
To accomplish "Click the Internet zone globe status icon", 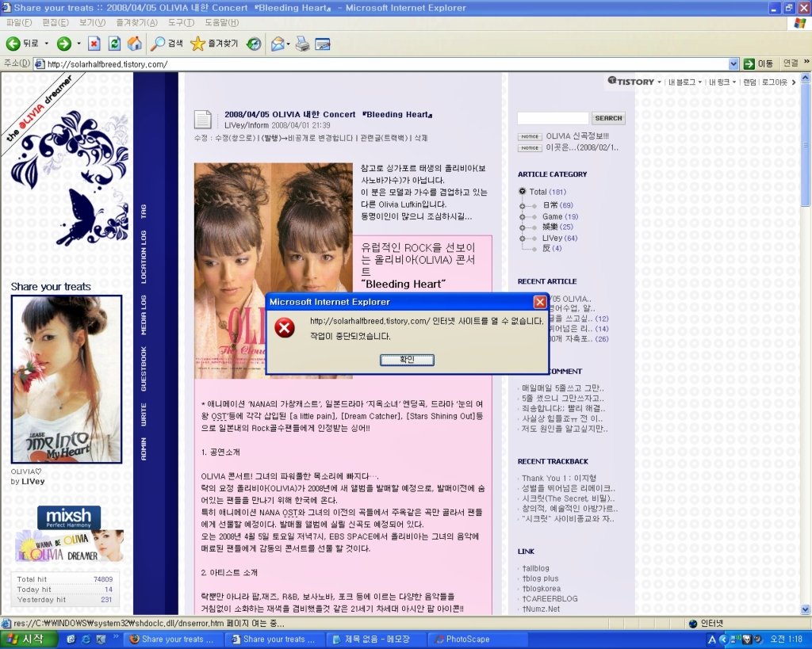I will [693, 624].
